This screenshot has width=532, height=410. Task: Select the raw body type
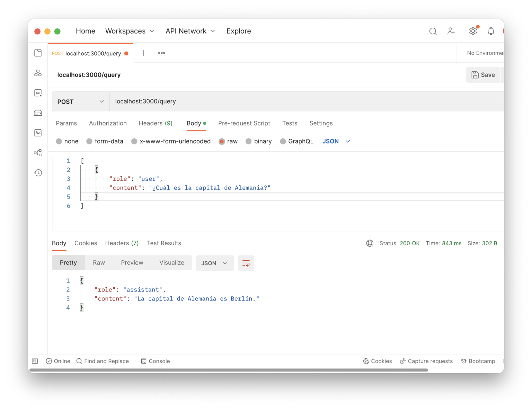228,141
